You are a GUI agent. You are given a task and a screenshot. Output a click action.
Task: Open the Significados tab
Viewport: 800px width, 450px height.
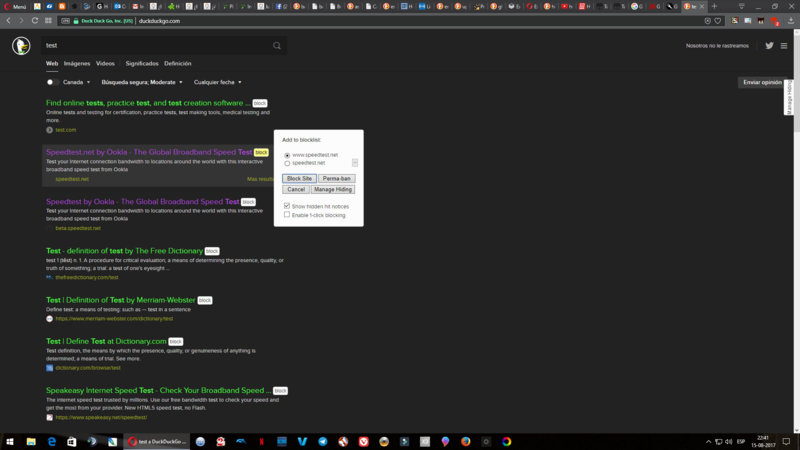[142, 64]
